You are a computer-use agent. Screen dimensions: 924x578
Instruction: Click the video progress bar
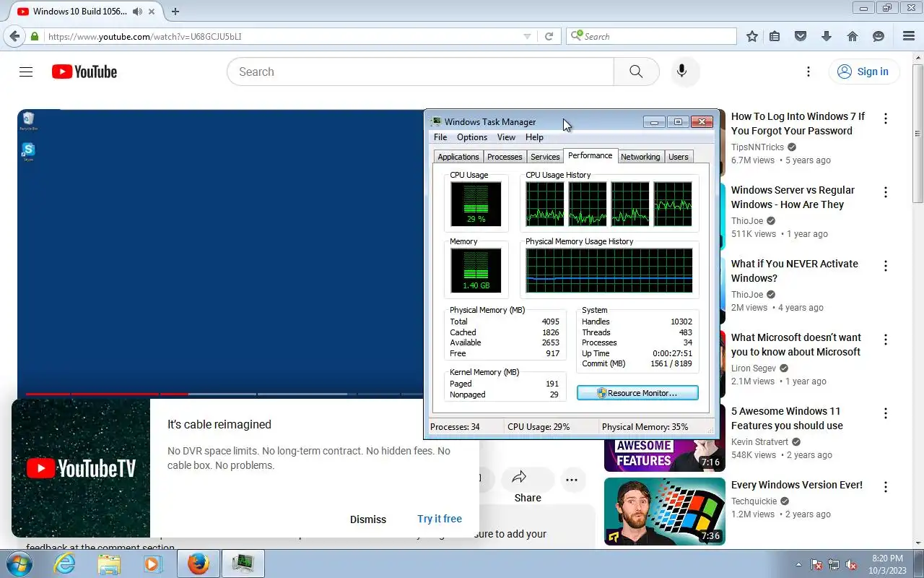pos(224,394)
